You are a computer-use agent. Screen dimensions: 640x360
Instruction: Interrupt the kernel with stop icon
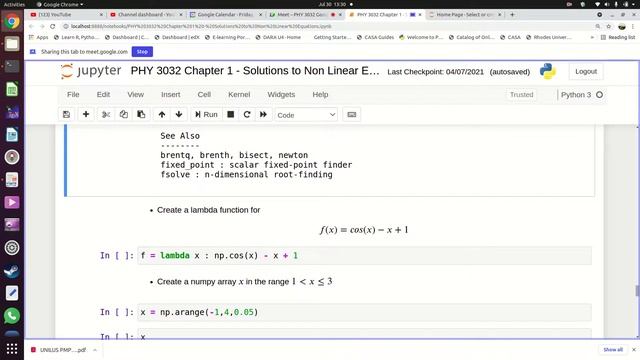231,115
